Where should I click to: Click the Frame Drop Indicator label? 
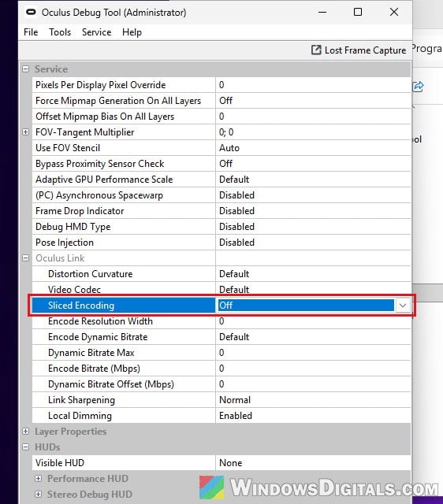80,211
